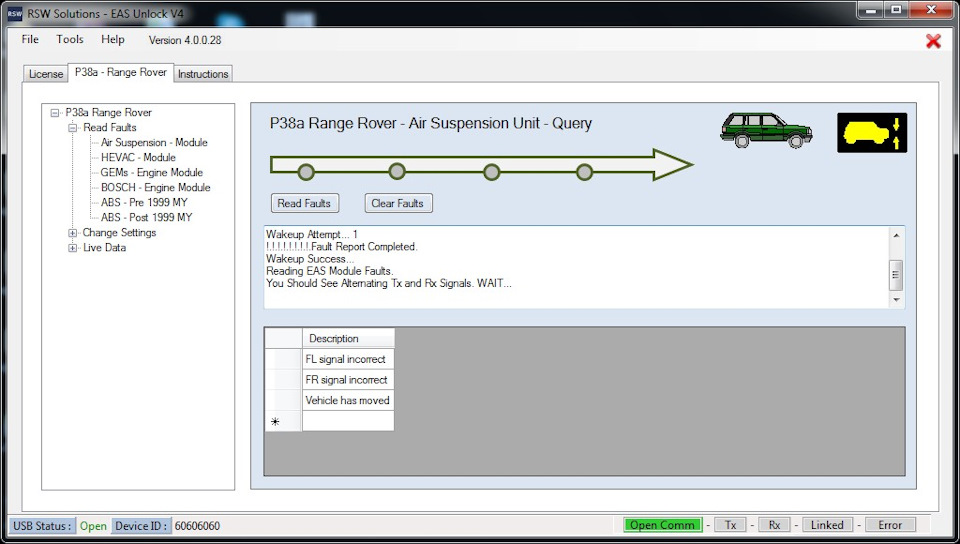Click row header beside FL signal incorrect
Screen dimensions: 960x544
pyautogui.click(x=283, y=359)
